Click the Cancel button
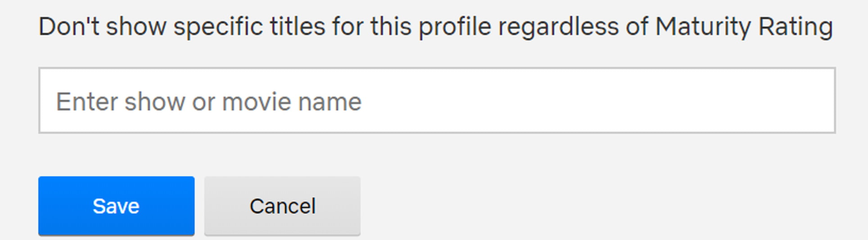The width and height of the screenshot is (868, 240). [x=282, y=206]
